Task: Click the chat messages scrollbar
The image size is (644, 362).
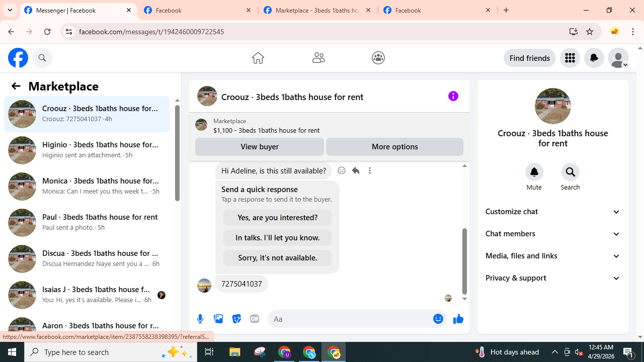Action: point(464,261)
